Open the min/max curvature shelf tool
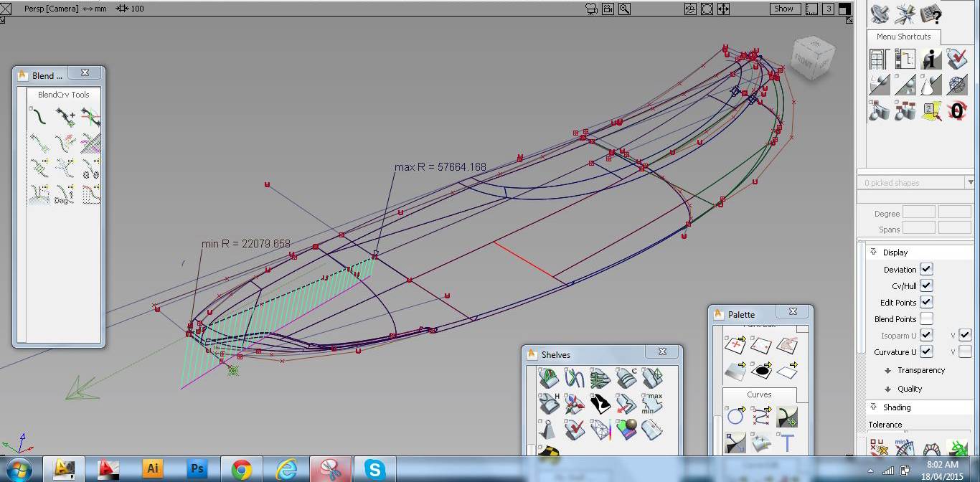 [651, 403]
